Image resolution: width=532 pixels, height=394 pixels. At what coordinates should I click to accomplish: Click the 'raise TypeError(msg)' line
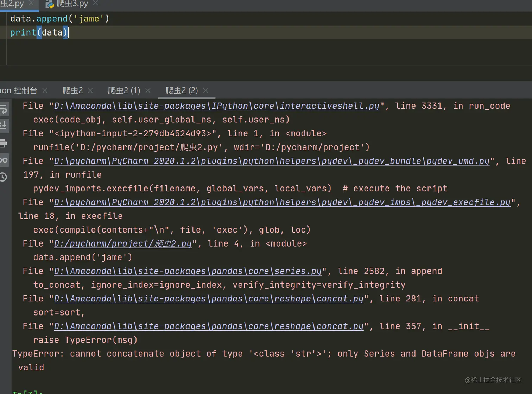85,340
